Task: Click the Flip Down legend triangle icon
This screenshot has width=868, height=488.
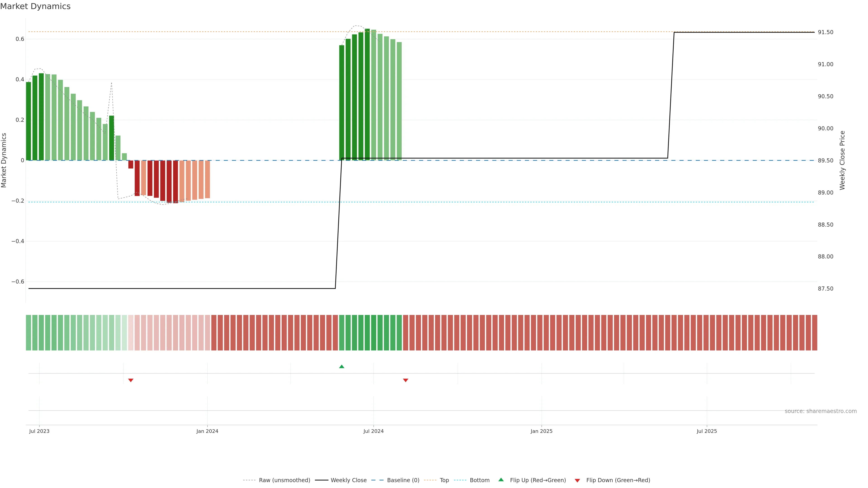Action: (x=577, y=481)
